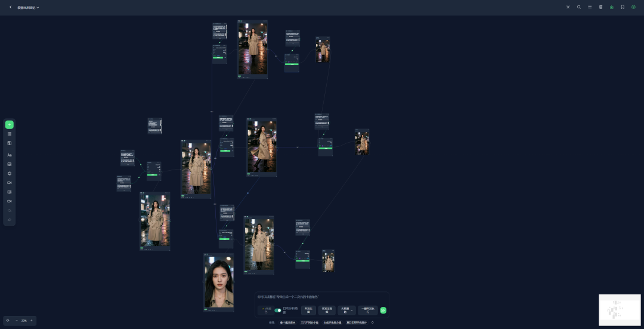
Task: Click the prompt input field in the bottom panel
Action: pyautogui.click(x=321, y=297)
